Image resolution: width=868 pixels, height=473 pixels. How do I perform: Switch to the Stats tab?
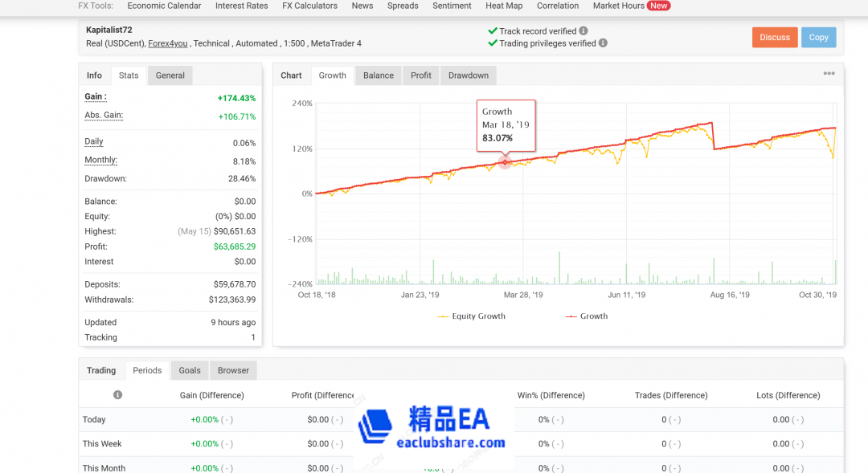[x=128, y=75]
